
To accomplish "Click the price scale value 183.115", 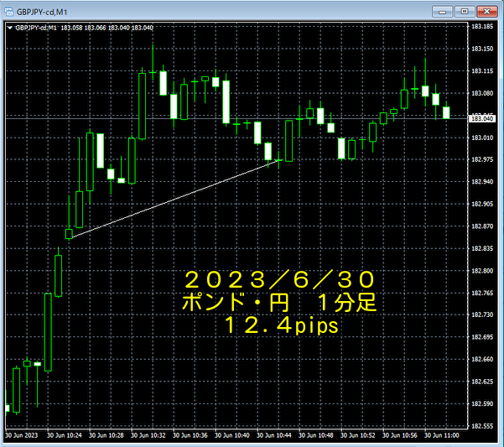I will click(482, 71).
